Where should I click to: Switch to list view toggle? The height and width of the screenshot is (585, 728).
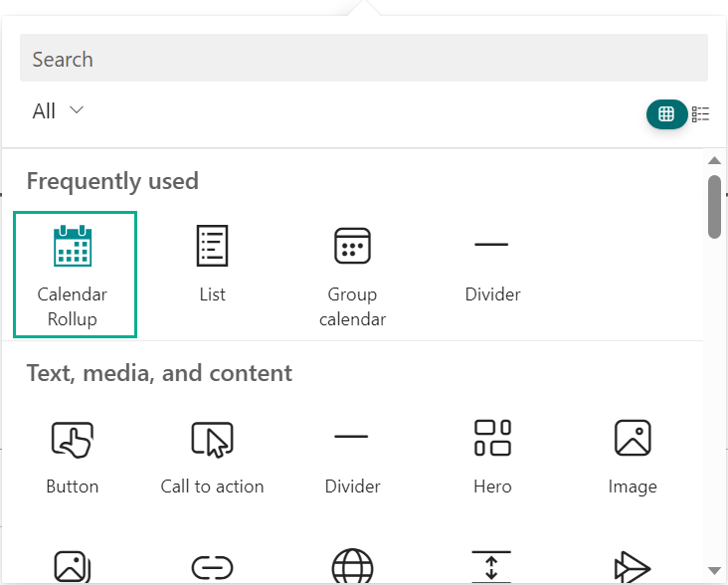click(700, 113)
